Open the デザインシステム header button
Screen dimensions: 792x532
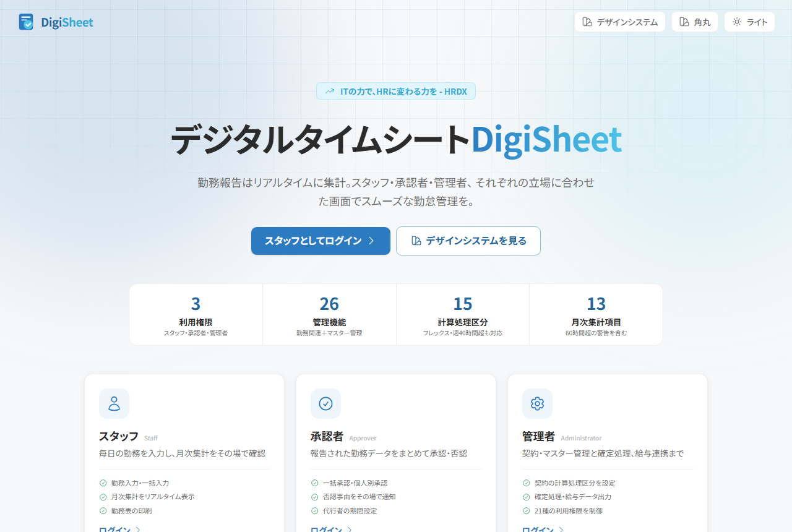coord(620,22)
